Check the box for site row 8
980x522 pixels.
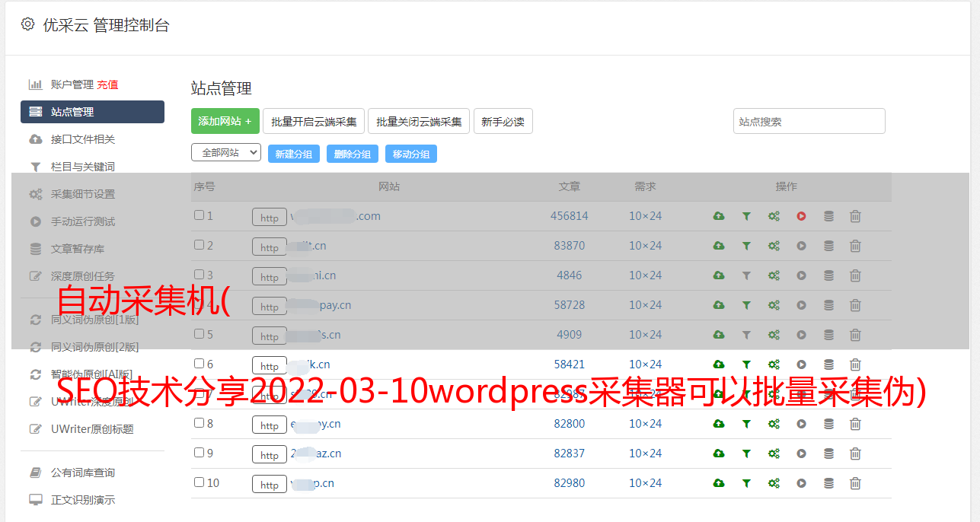click(199, 423)
